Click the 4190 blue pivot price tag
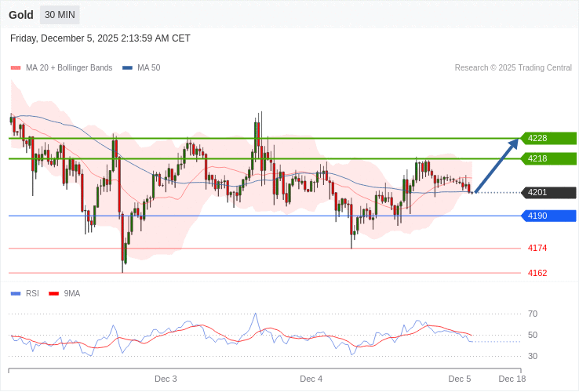Screen dimensions: 579x392 pyautogui.click(x=548, y=216)
